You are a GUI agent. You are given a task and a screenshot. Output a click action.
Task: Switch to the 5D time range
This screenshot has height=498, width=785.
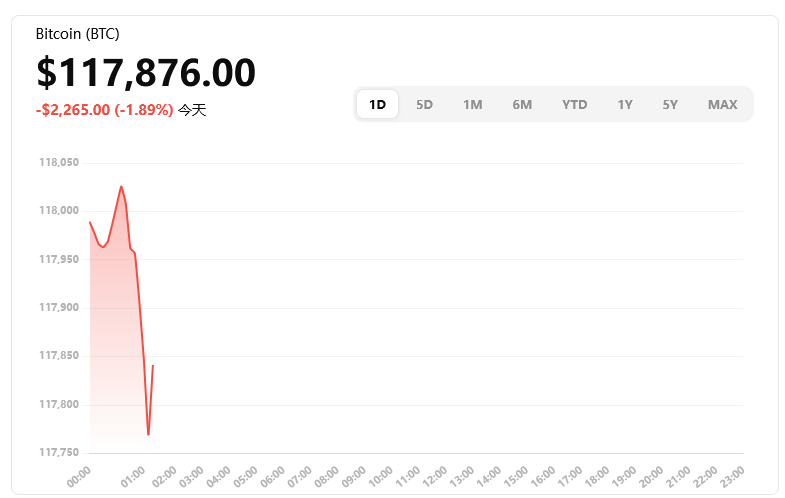(x=424, y=104)
